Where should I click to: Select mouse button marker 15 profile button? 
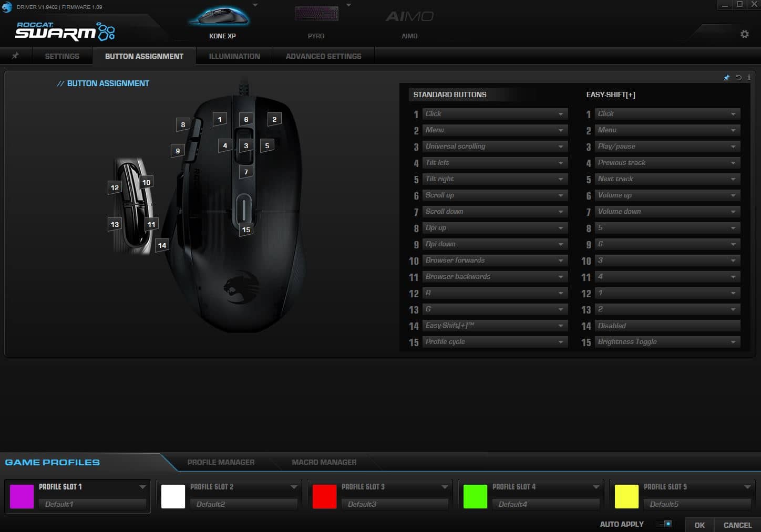pyautogui.click(x=246, y=230)
